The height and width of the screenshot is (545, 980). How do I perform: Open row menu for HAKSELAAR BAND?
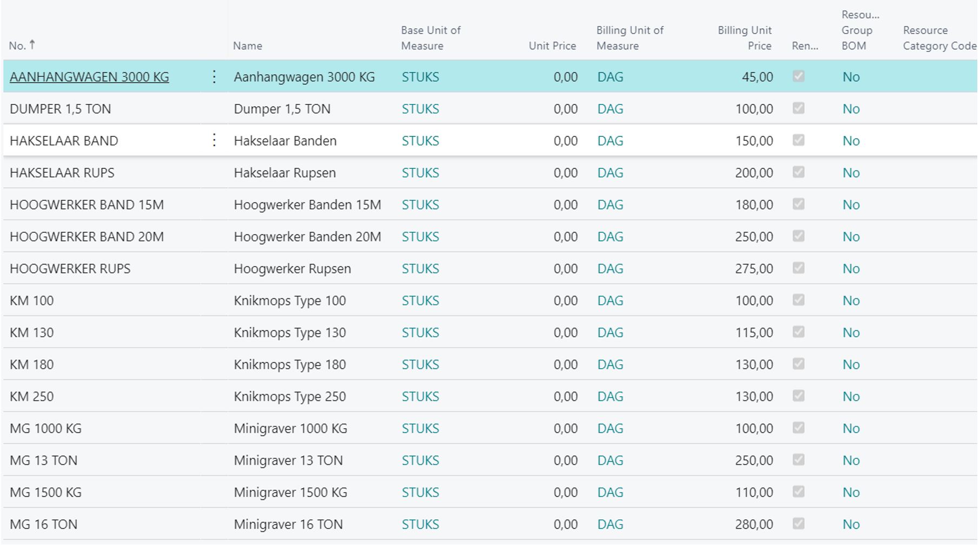214,141
